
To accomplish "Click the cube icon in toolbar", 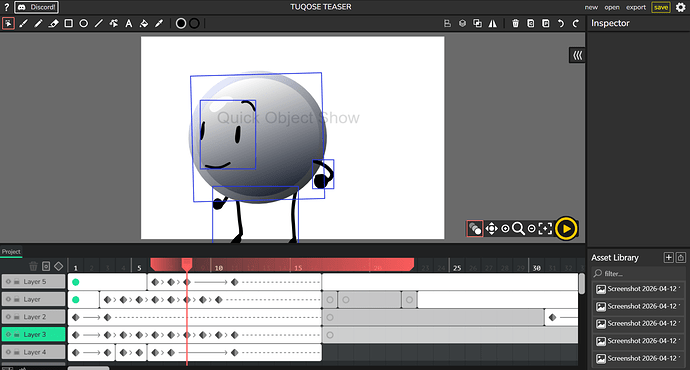I will click(x=462, y=23).
